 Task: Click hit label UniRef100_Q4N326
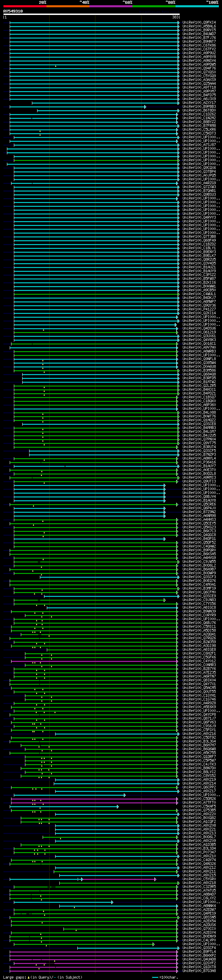[199, 864]
